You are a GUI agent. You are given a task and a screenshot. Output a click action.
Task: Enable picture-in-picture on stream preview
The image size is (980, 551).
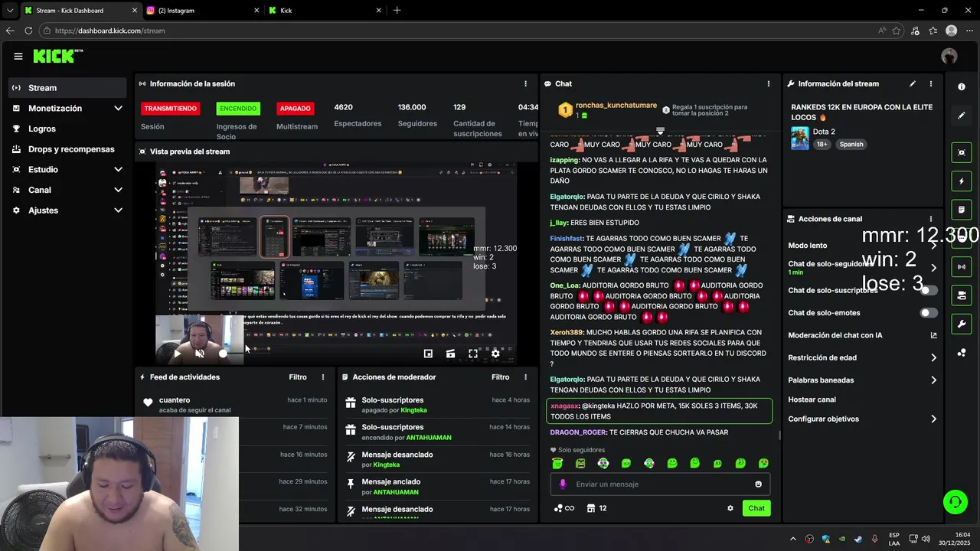428,354
